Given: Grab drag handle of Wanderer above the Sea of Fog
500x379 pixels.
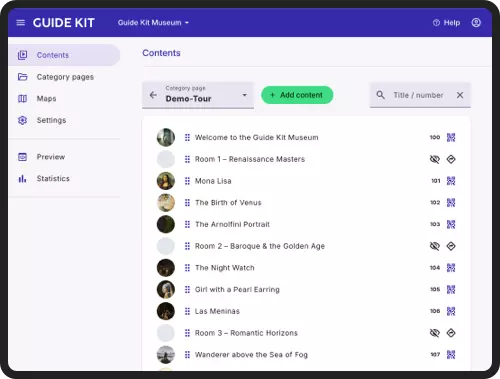Looking at the screenshot, I should [x=187, y=355].
